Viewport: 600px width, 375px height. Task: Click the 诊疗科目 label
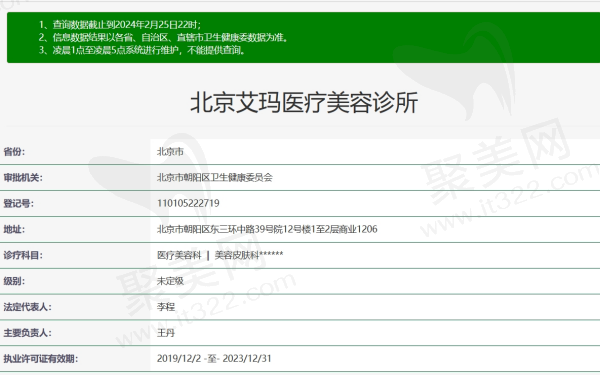[x=23, y=255]
